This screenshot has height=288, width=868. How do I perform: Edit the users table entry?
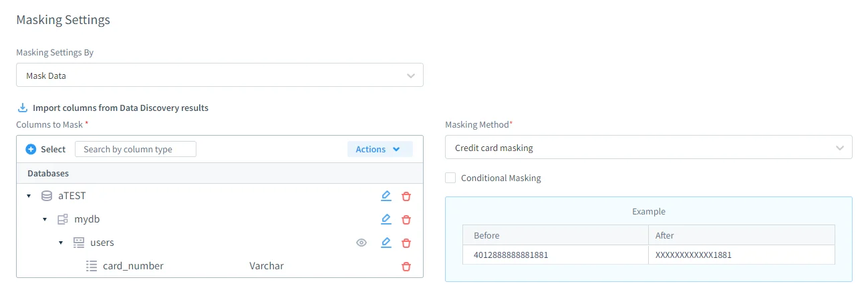(x=386, y=243)
